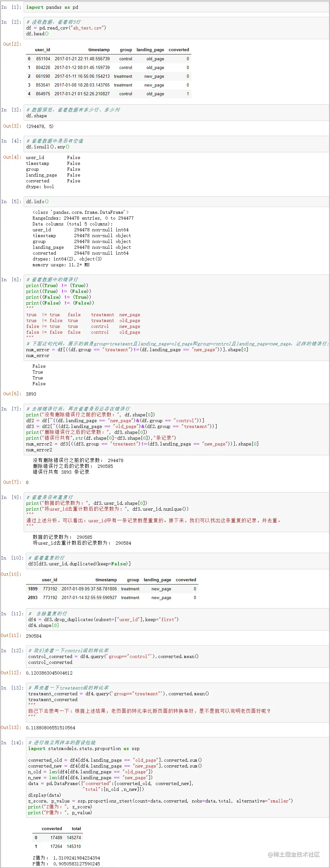Click user_id value 661590
The width and height of the screenshot is (330, 868).
43,76
